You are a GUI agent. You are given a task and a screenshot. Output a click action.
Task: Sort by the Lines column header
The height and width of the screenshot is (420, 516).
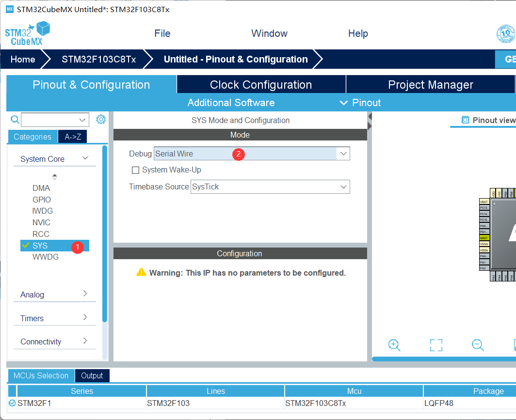216,391
